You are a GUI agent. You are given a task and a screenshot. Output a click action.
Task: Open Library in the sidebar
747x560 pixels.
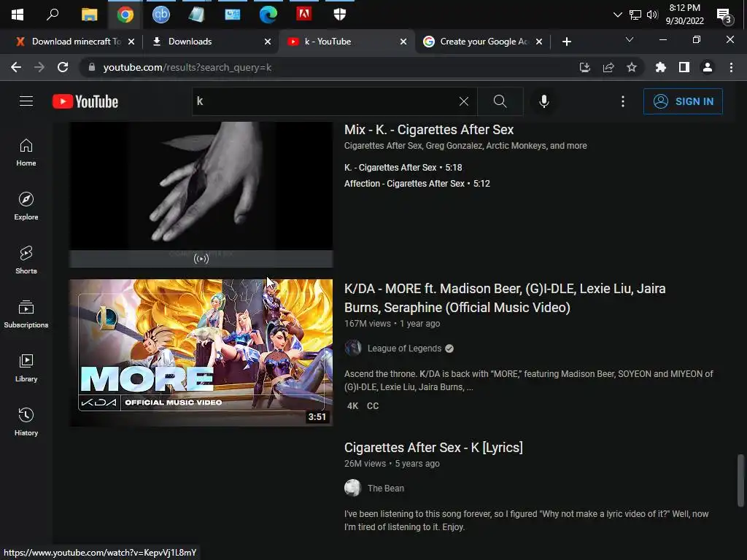pos(26,368)
